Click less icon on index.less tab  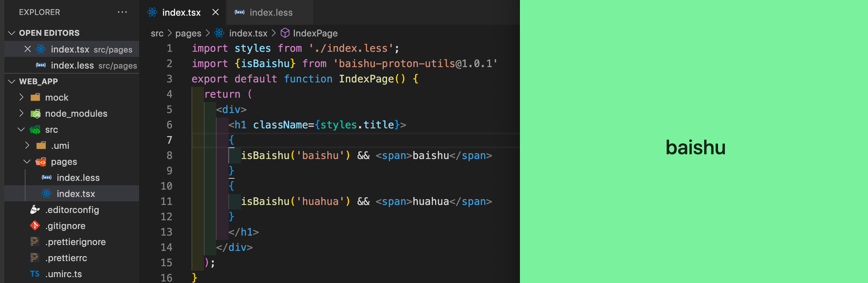pyautogui.click(x=240, y=12)
